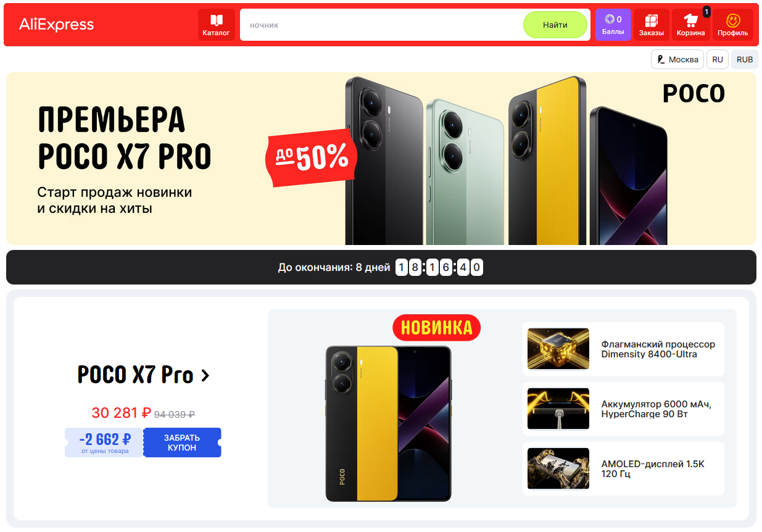This screenshot has height=532, width=762.
Task: Click the Премьера POCO X7 Pro banner
Action: tap(381, 159)
